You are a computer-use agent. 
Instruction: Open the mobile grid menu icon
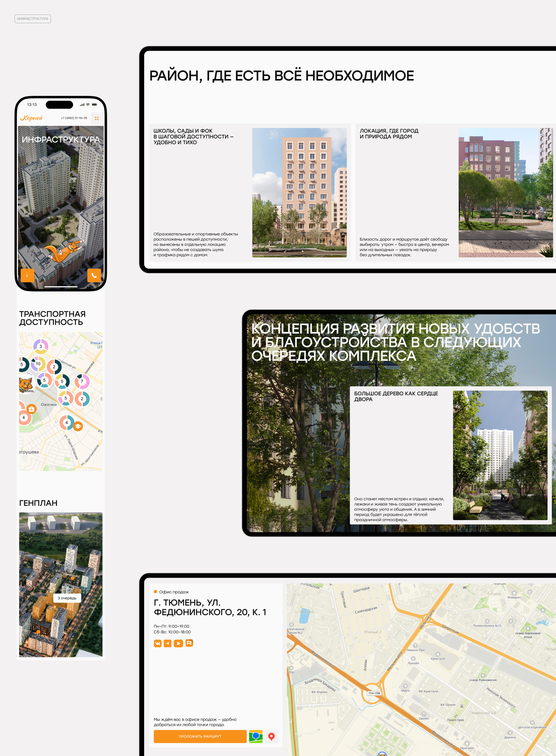point(97,118)
